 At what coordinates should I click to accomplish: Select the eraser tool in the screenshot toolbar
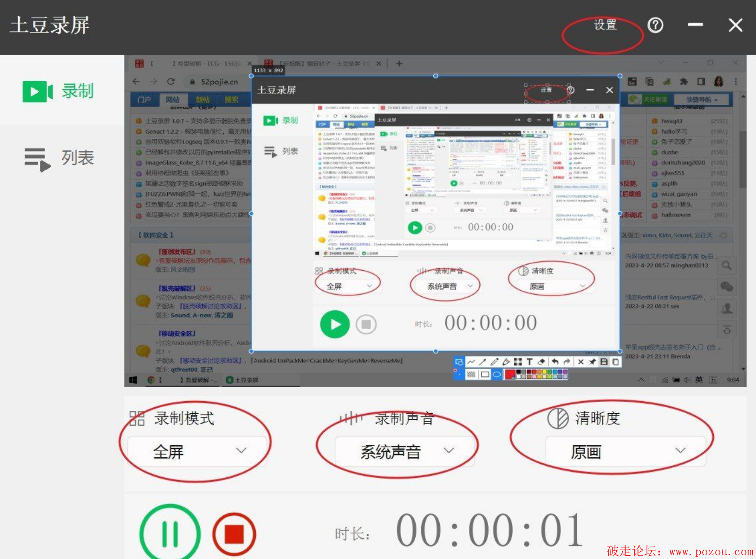(541, 362)
